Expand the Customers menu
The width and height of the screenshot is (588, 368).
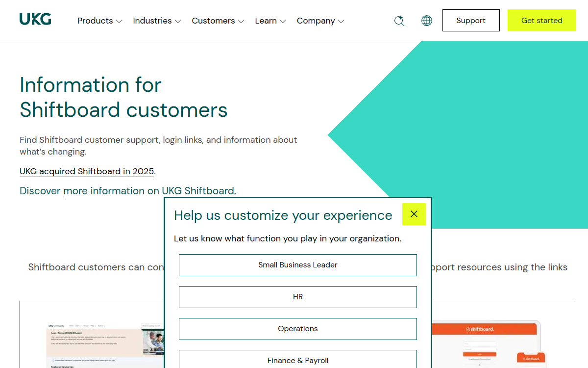click(218, 21)
